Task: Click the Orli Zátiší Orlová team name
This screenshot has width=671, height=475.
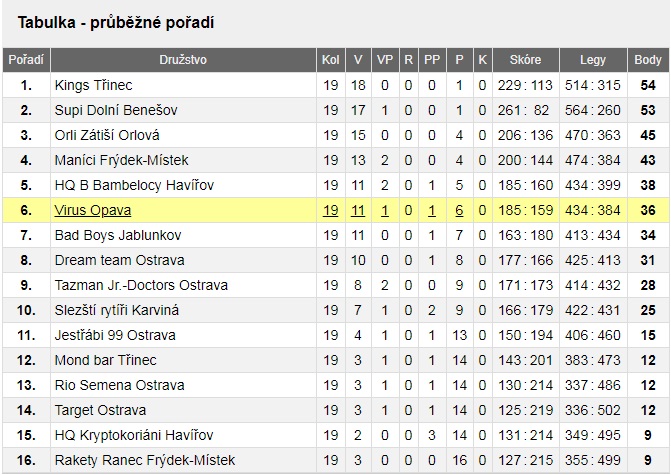Action: (x=107, y=135)
